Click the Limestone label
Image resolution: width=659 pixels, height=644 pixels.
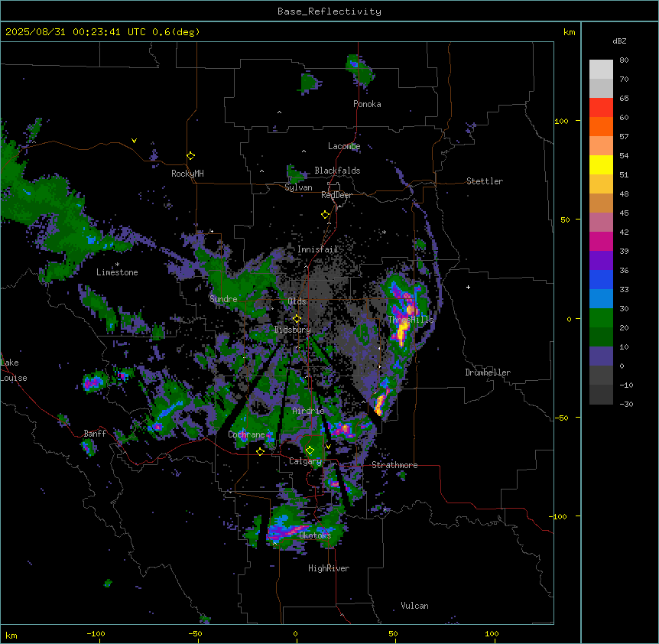[x=117, y=272]
